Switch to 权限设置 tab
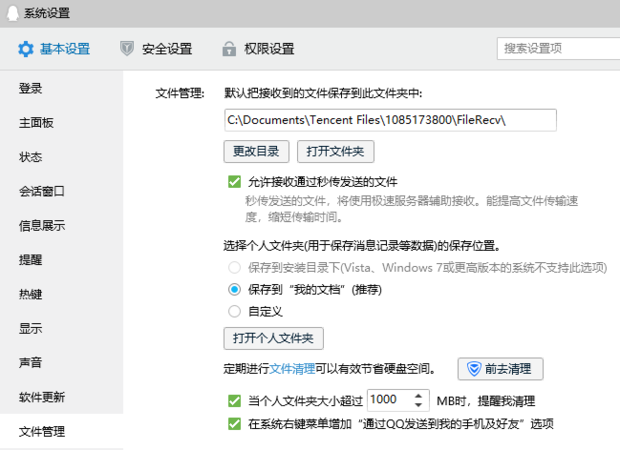Viewport: 620px width, 450px height. pos(258,49)
